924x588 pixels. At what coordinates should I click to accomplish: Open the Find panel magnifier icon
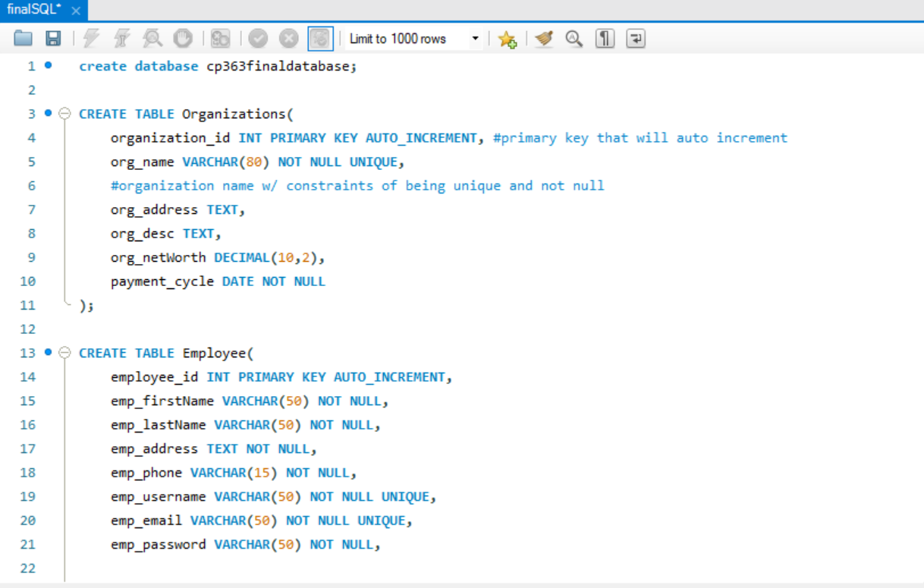point(574,38)
